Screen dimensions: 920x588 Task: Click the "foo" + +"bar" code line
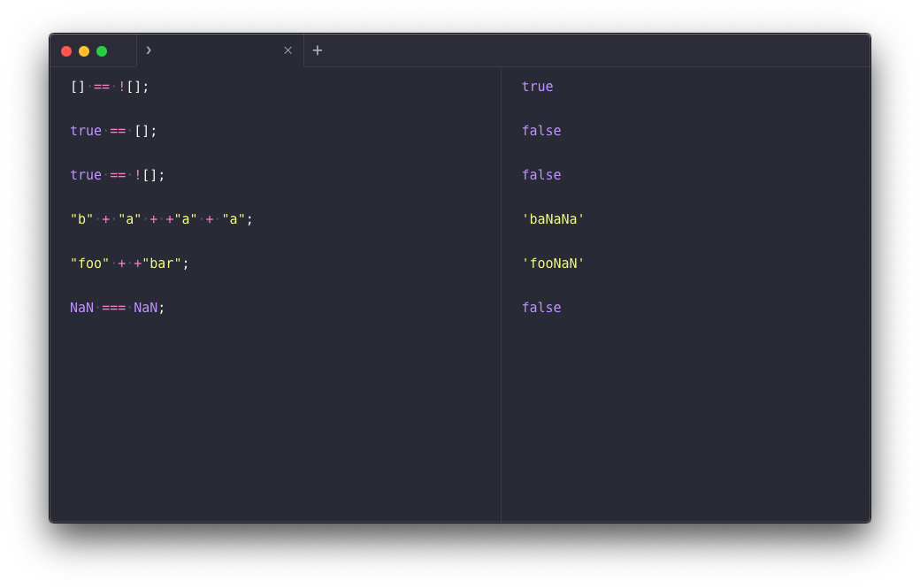click(x=130, y=263)
